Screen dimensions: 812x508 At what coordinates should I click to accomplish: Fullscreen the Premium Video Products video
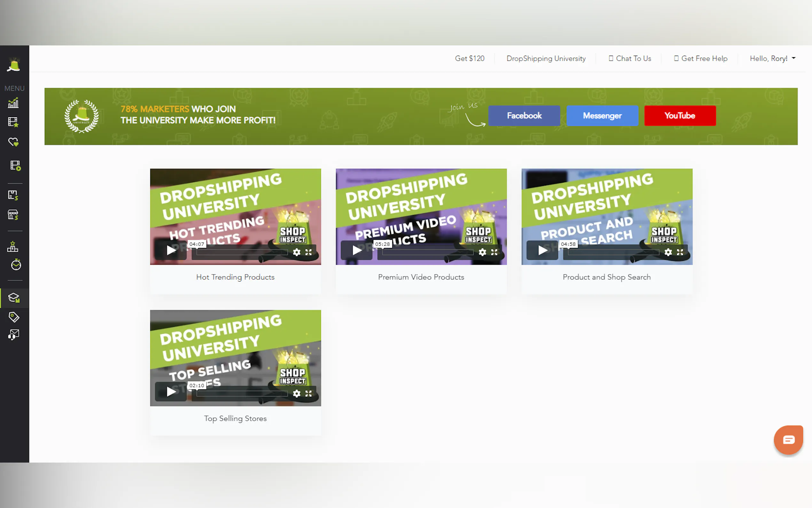pyautogui.click(x=494, y=252)
